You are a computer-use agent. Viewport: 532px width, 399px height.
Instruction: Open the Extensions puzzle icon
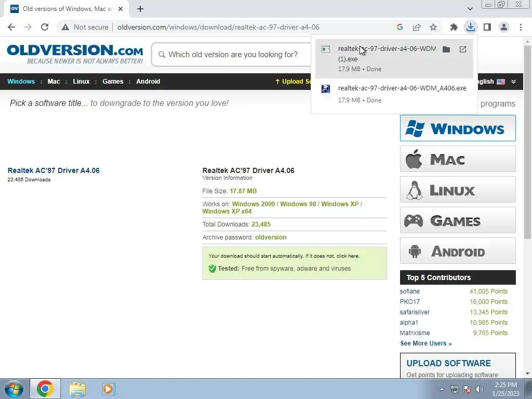pyautogui.click(x=454, y=27)
